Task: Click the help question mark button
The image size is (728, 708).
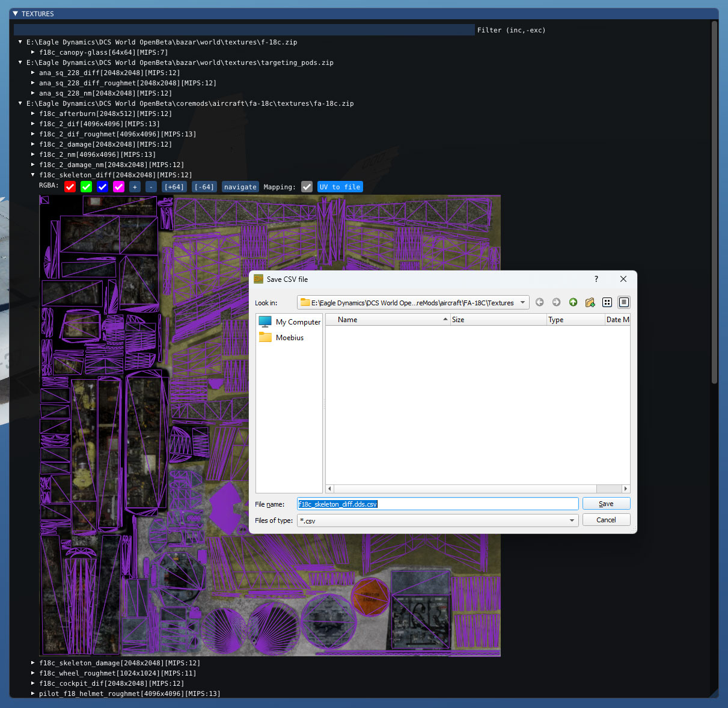Action: point(596,279)
